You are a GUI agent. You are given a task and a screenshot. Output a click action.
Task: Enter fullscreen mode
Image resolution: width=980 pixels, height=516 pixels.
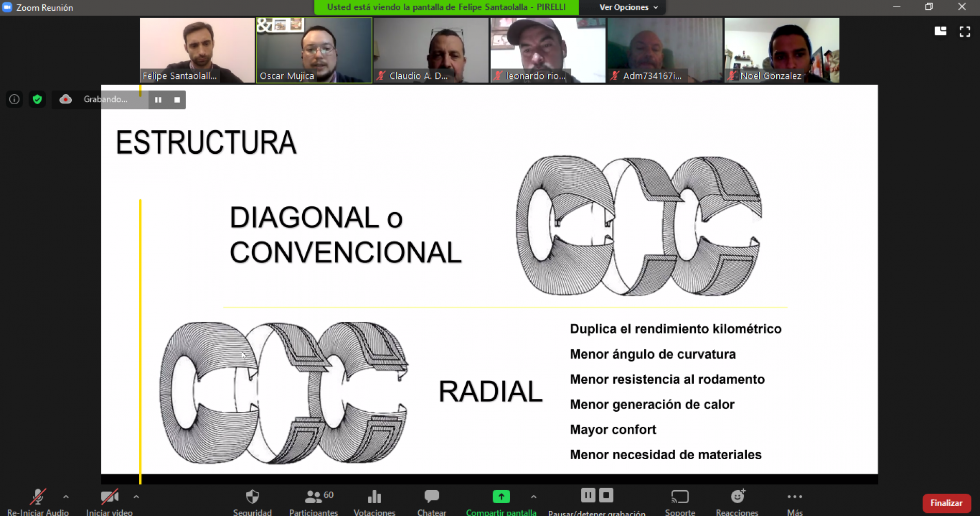pos(964,31)
